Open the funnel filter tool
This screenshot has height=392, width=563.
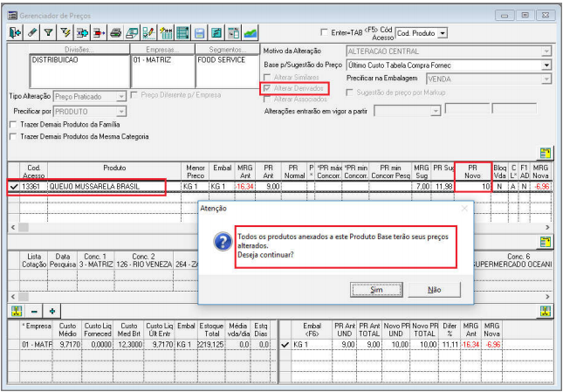(49, 33)
